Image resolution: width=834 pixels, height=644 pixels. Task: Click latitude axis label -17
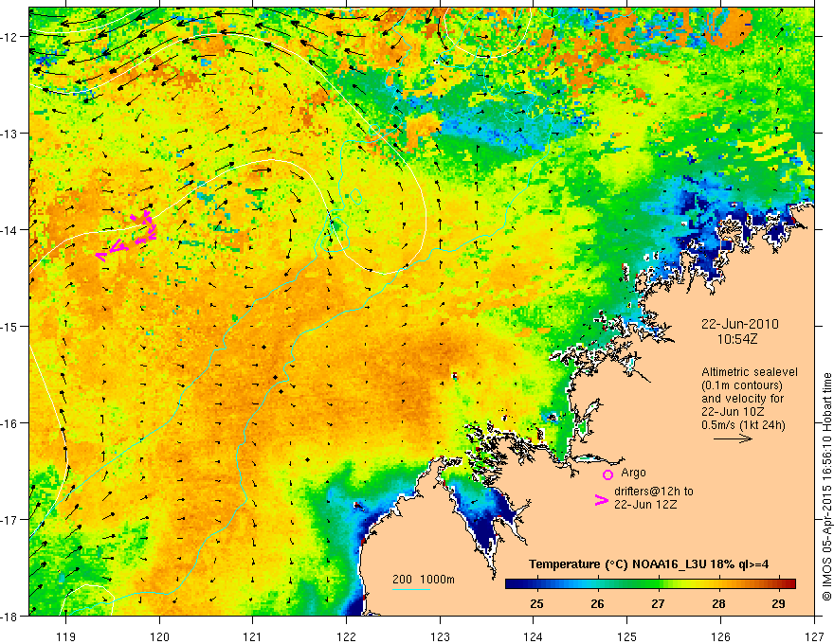(10, 519)
